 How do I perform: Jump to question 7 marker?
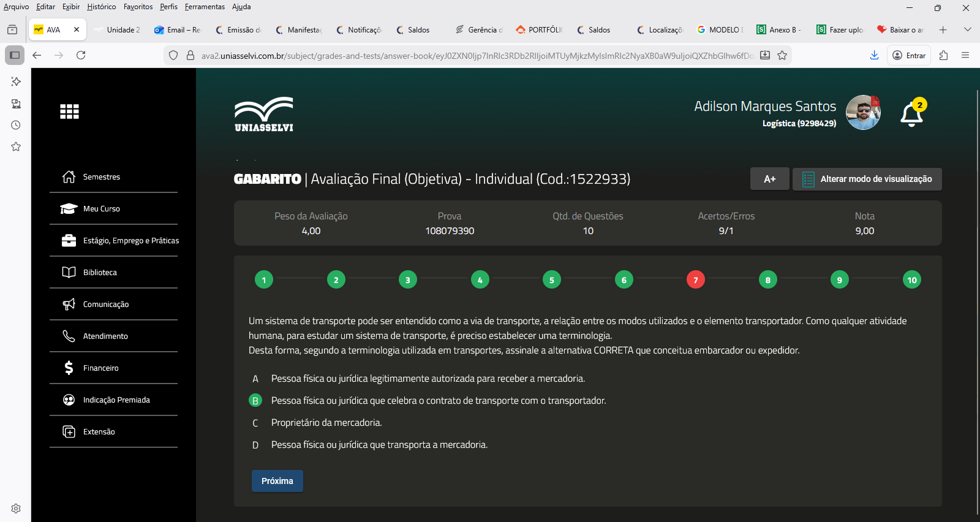[x=695, y=280]
